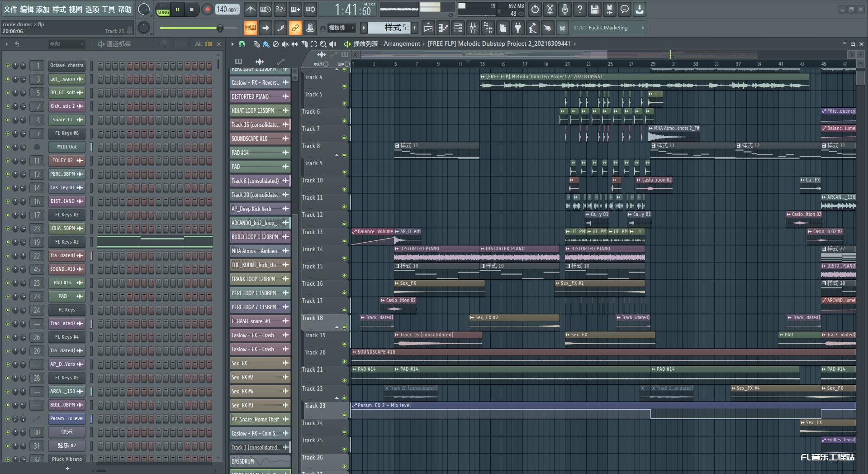Open the 样式 menu
This screenshot has width=868, height=474.
(59, 9)
